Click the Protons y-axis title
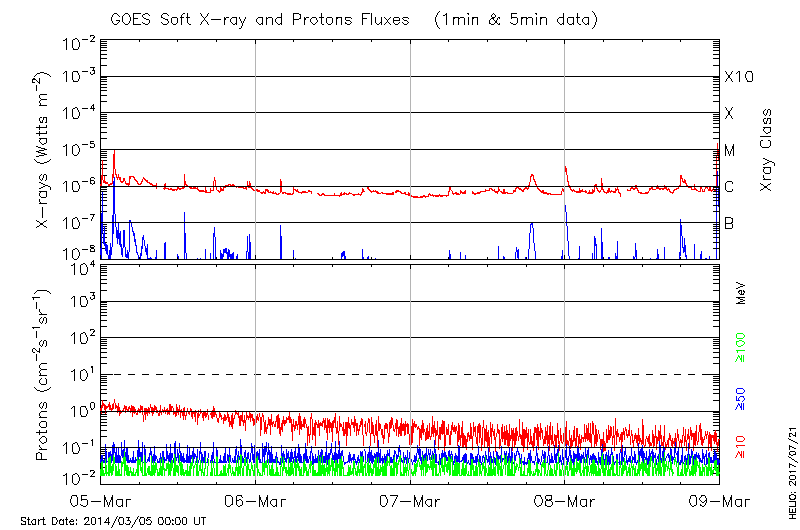Image resolution: width=800 pixels, height=530 pixels. click(45, 375)
